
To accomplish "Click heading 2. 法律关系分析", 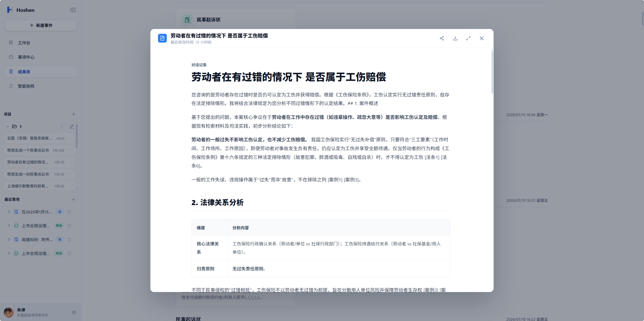I will tap(218, 203).
